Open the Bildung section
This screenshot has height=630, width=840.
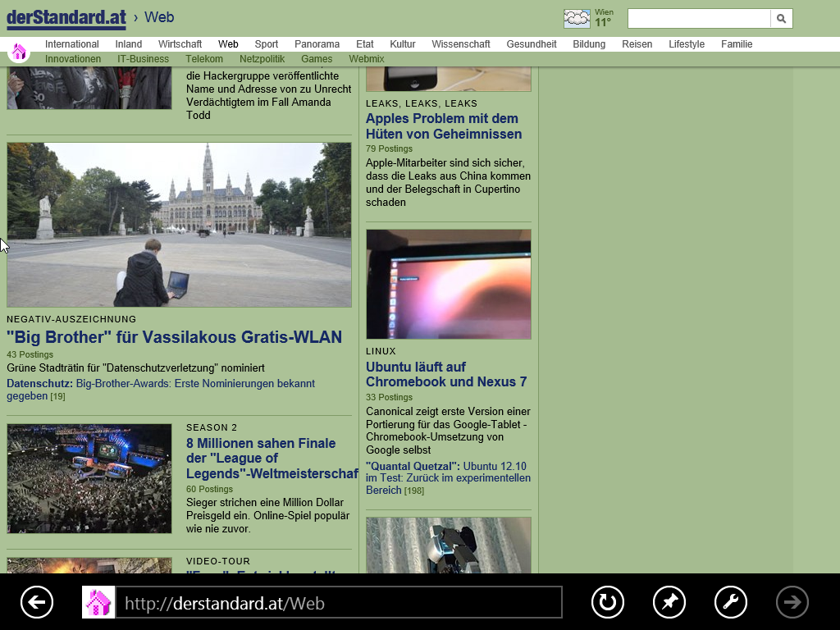coord(589,44)
